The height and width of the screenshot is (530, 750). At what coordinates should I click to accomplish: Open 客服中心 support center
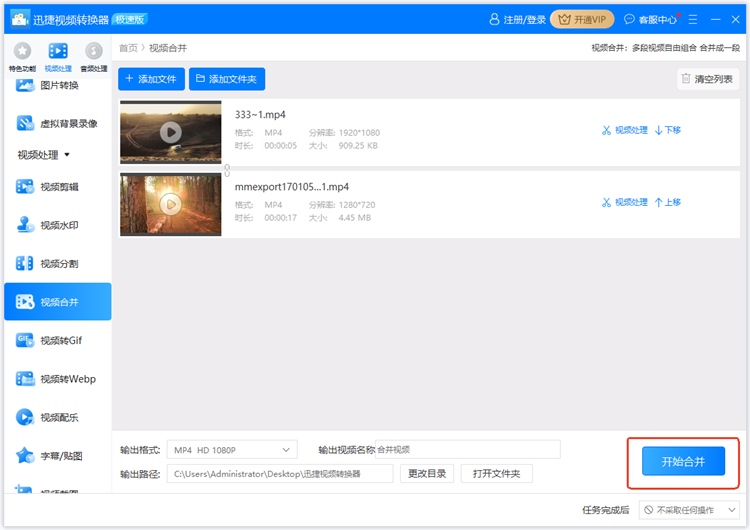pyautogui.click(x=651, y=20)
